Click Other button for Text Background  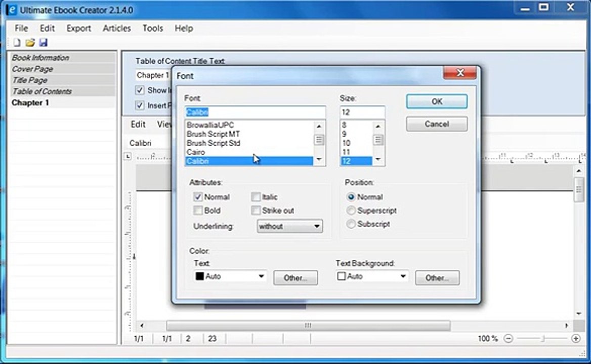tap(437, 278)
